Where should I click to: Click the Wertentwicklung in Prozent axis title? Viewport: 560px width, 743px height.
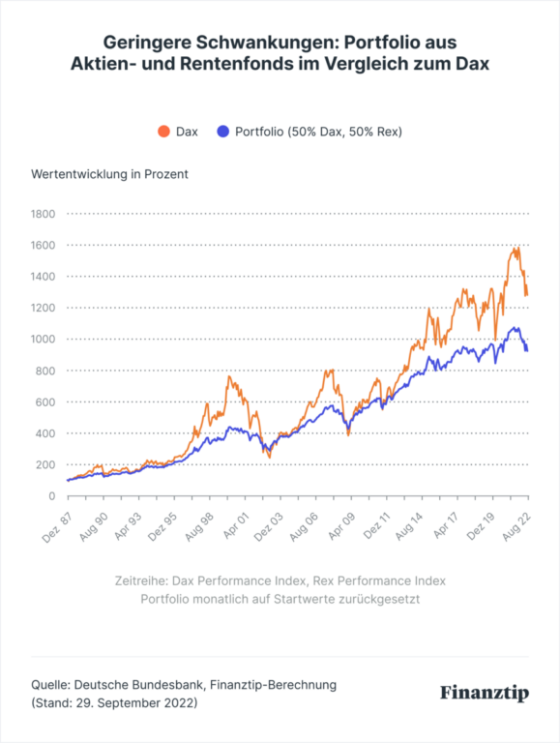tap(109, 174)
